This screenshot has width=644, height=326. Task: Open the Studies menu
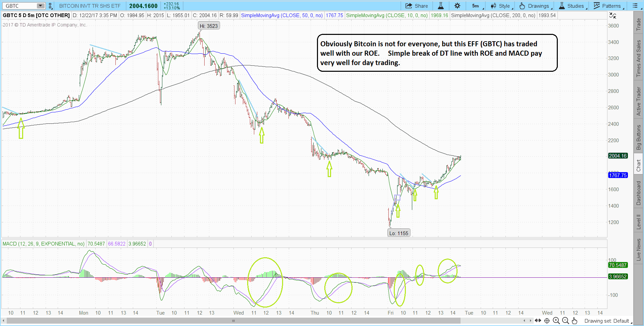tap(572, 6)
